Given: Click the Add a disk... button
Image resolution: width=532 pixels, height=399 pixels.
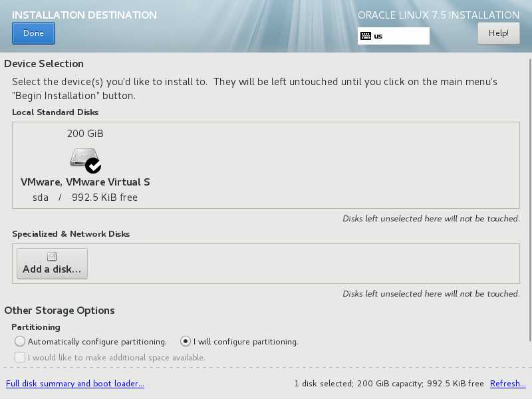Looking at the screenshot, I should 53,263.
